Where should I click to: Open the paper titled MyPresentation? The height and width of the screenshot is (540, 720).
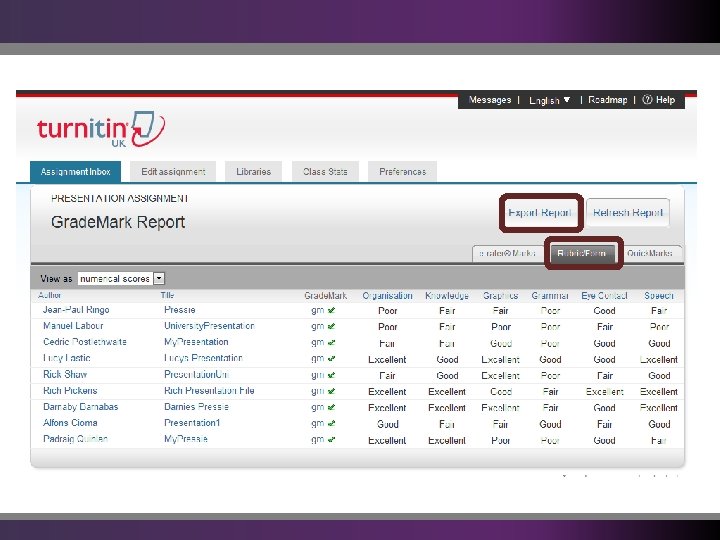point(196,342)
